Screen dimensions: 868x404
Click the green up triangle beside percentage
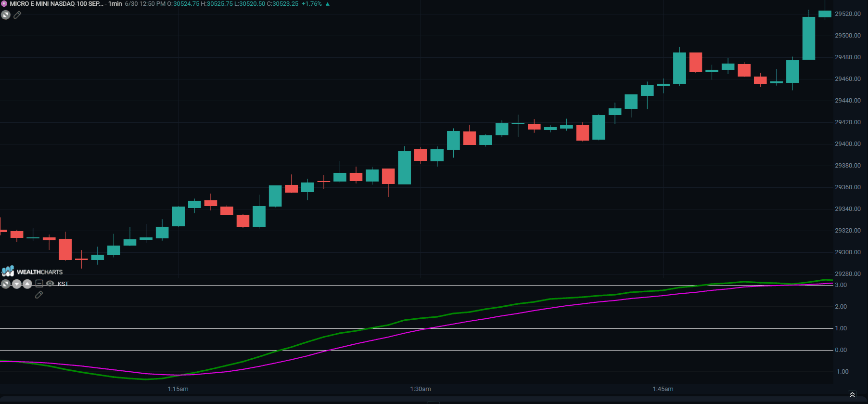coord(328,4)
